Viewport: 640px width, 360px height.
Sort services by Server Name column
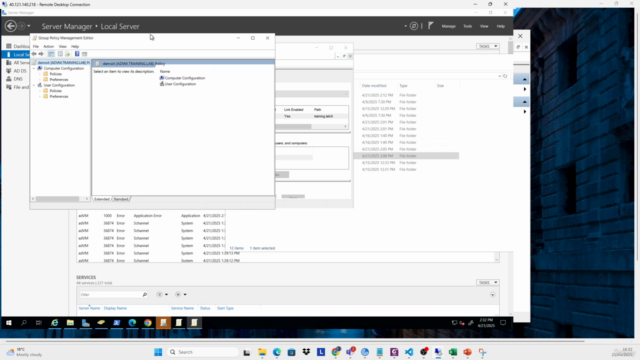pyautogui.click(x=89, y=308)
